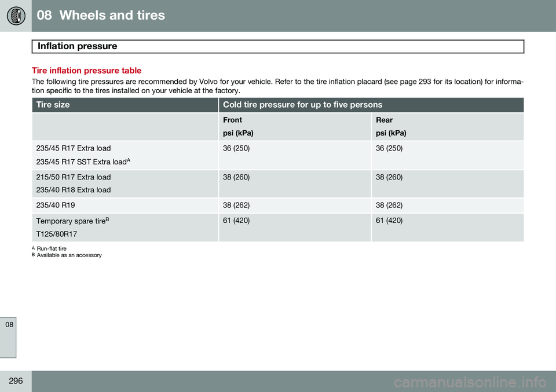Click the '08' chapter side tab

(8, 338)
